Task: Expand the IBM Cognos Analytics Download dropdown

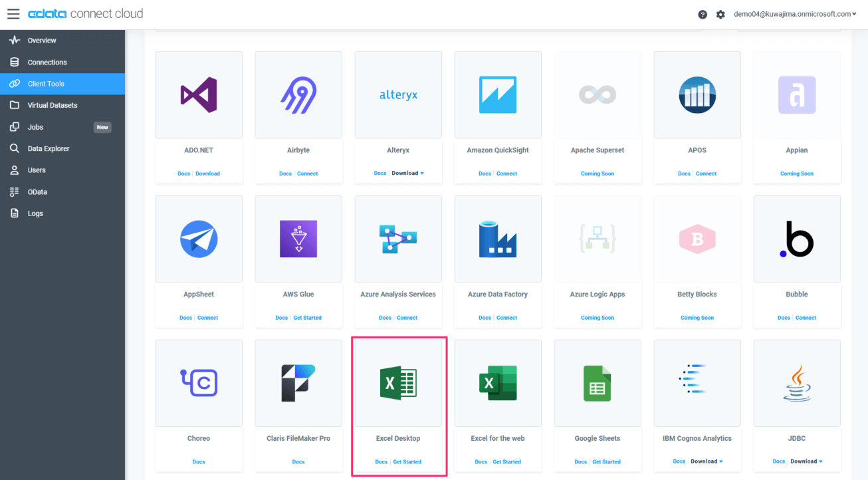Action: [706, 461]
